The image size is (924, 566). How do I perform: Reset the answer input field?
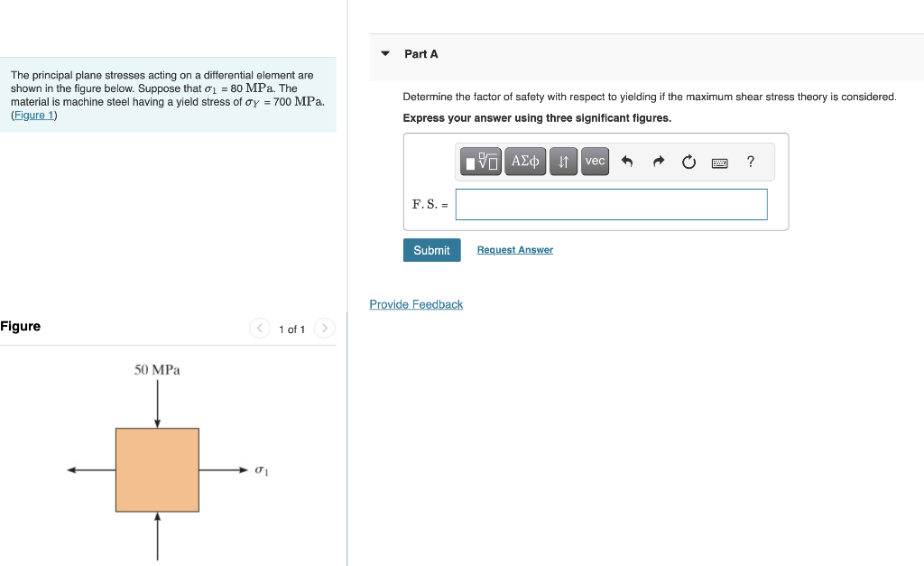pyautogui.click(x=688, y=161)
